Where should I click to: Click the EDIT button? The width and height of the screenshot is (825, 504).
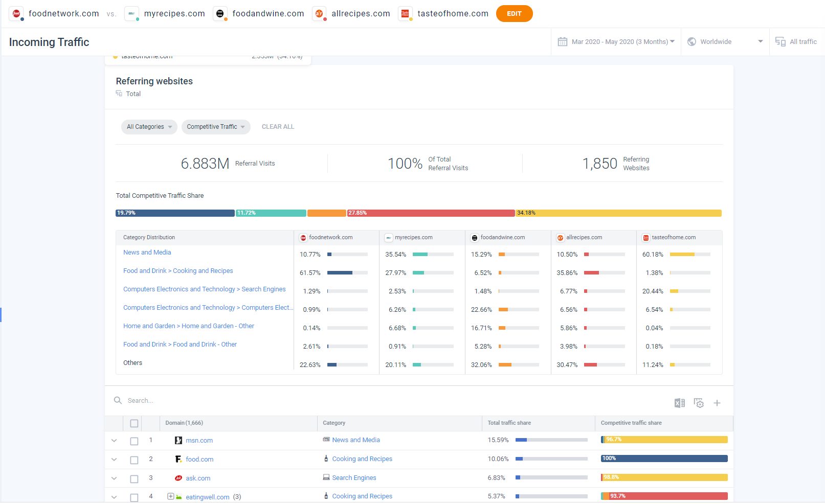point(515,14)
